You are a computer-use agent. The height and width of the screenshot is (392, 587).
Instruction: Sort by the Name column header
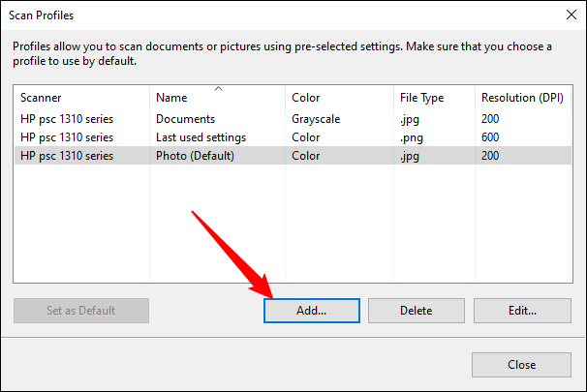[217, 100]
